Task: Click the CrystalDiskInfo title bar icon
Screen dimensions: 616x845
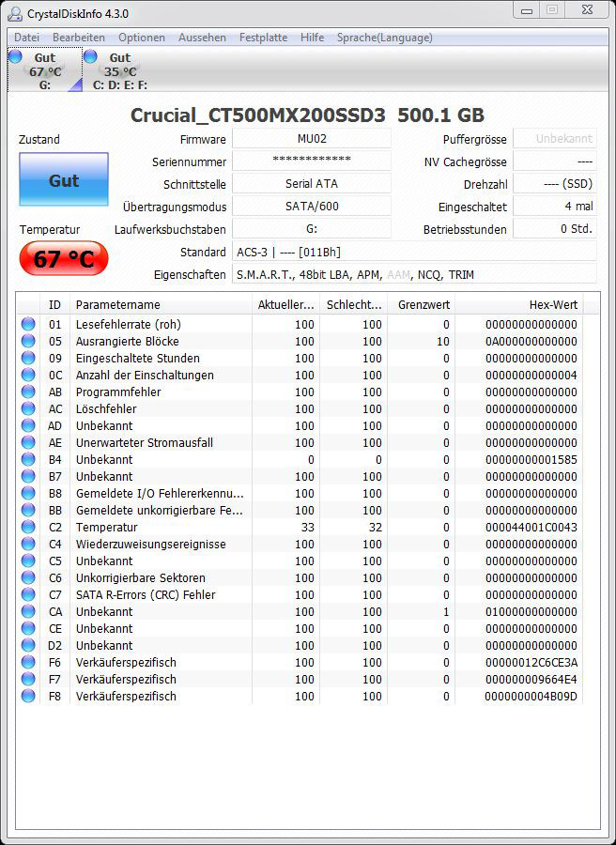Action: (16, 13)
